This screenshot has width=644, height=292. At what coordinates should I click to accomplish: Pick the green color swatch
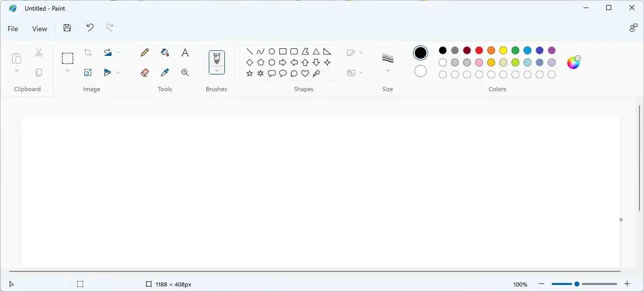[515, 50]
